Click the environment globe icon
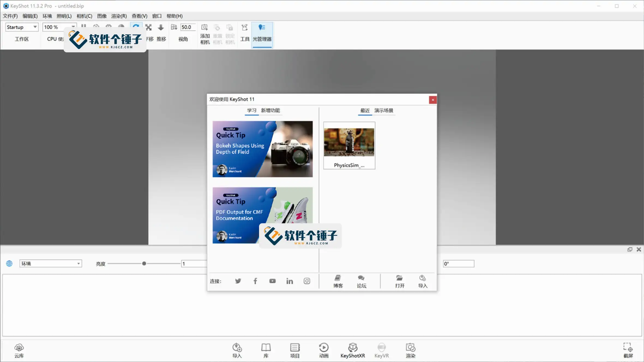The width and height of the screenshot is (644, 362). coord(9,263)
